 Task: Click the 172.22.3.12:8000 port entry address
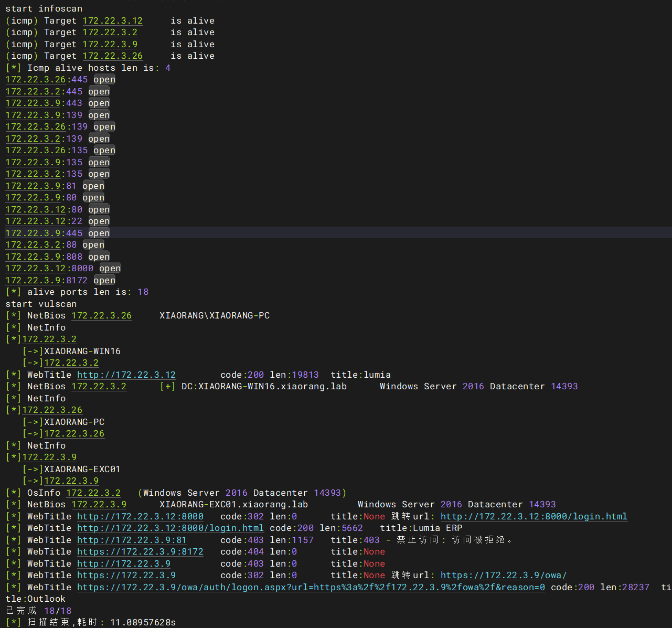click(x=35, y=268)
